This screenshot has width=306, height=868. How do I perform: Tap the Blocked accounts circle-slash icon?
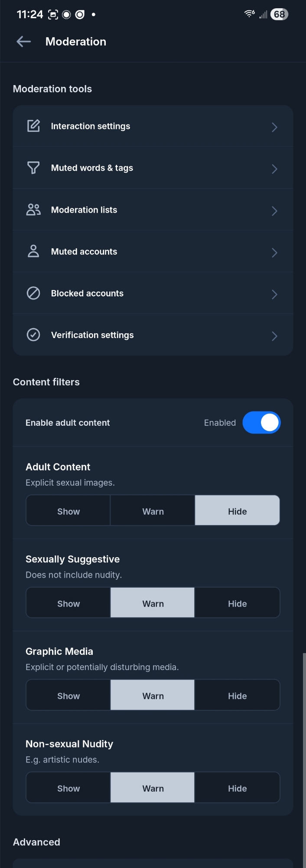[33, 293]
